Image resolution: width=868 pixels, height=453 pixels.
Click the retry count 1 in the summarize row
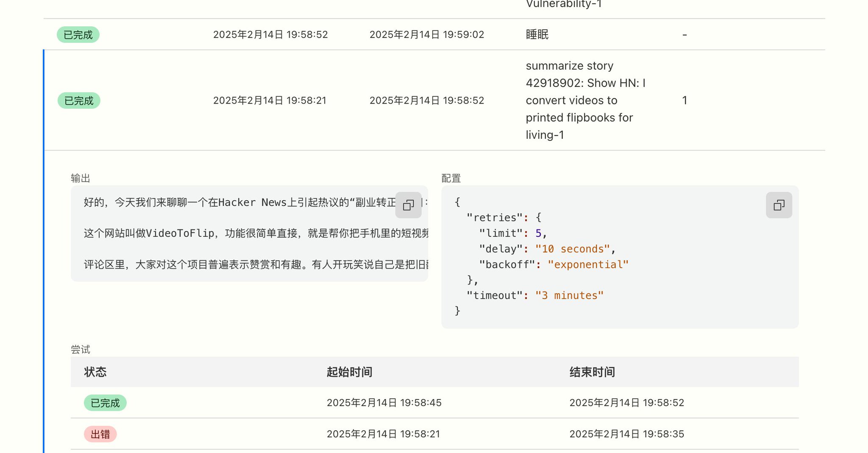[684, 101]
